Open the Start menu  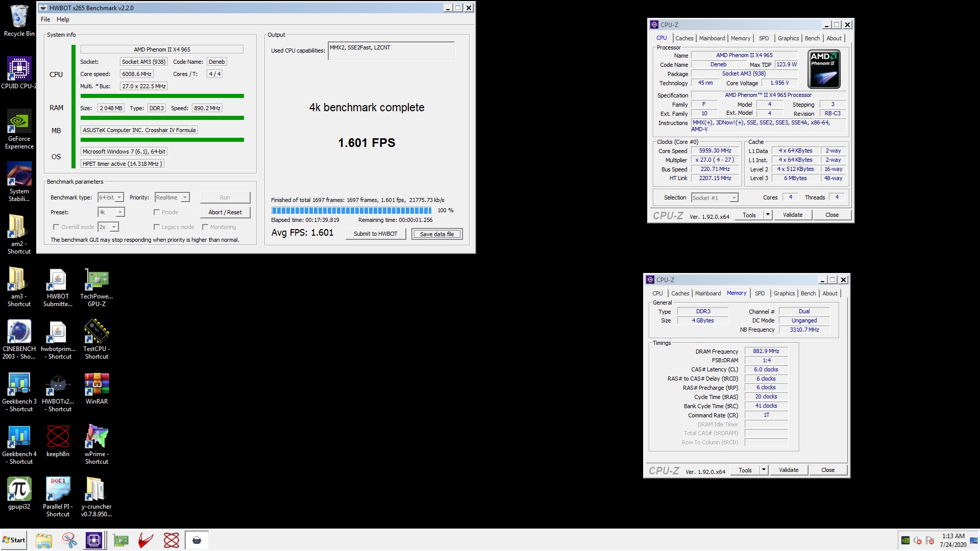tap(14, 540)
